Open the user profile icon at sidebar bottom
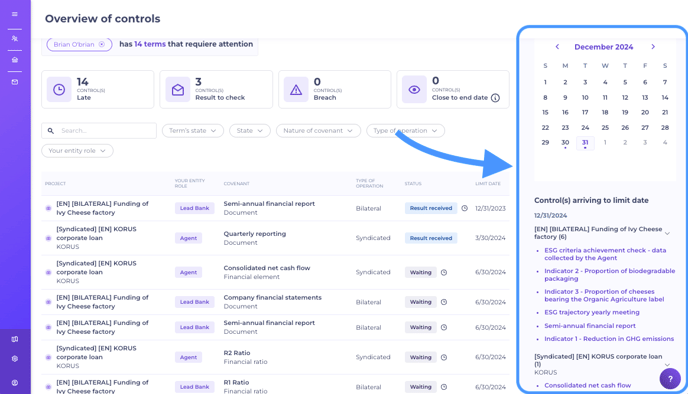688x394 pixels. (x=14, y=383)
